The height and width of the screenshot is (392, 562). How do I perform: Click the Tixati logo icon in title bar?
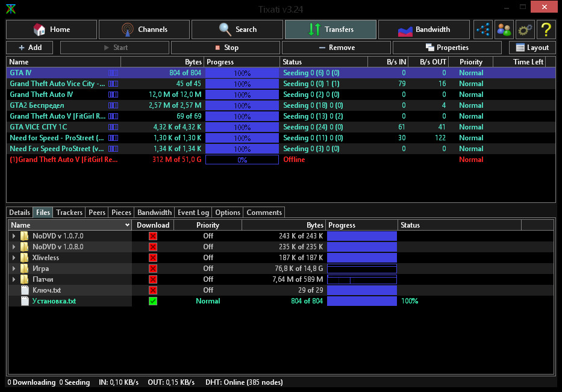[11, 8]
